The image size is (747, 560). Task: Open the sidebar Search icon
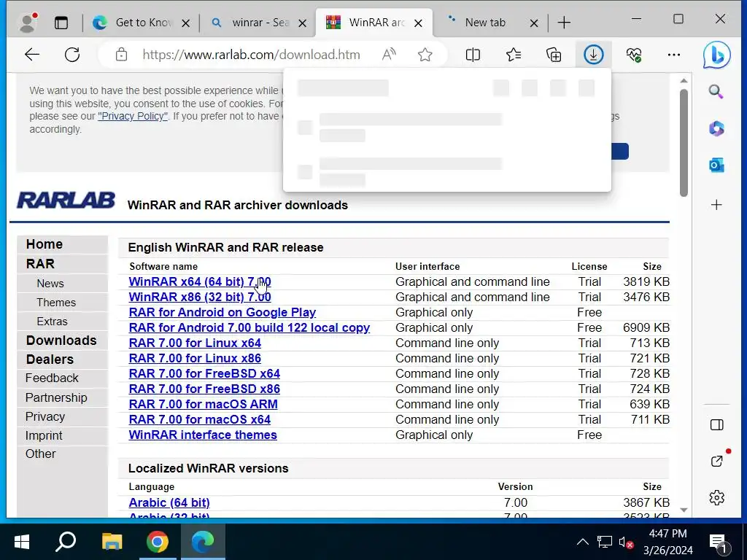click(716, 91)
